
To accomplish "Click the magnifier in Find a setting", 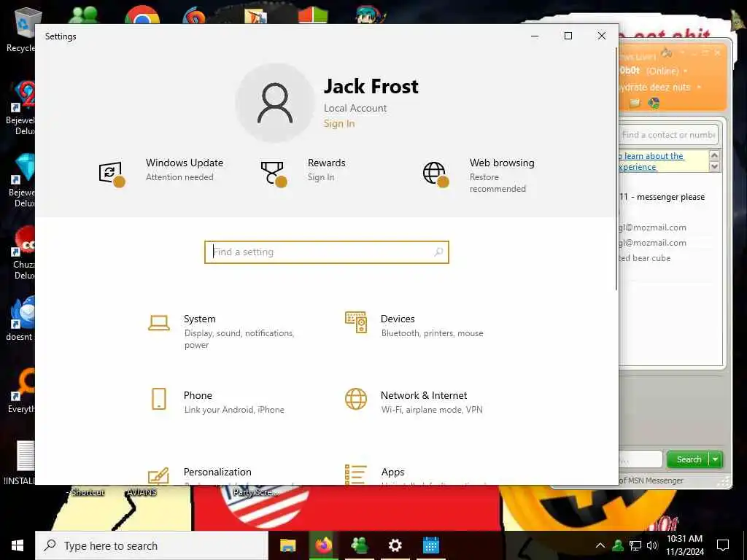I will 438,252.
